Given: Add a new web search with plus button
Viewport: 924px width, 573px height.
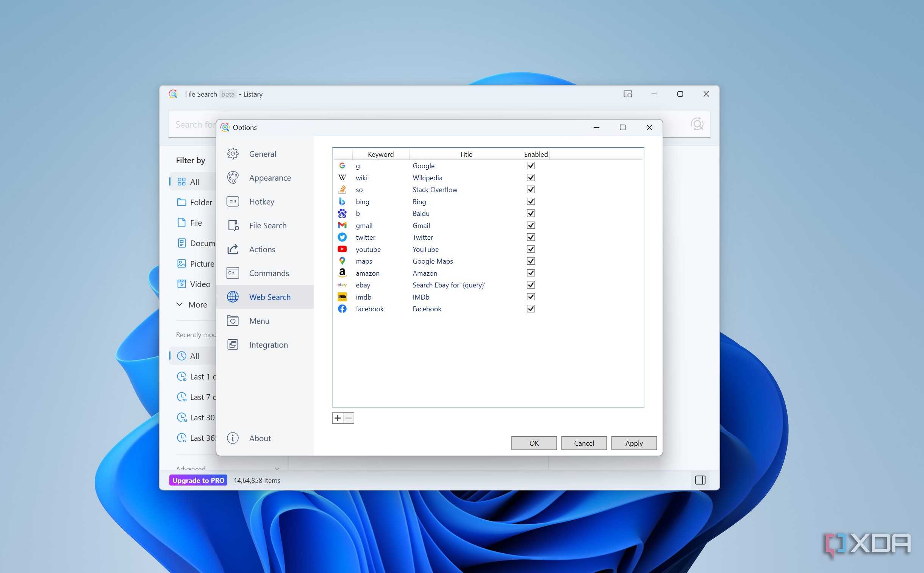Looking at the screenshot, I should [x=337, y=418].
